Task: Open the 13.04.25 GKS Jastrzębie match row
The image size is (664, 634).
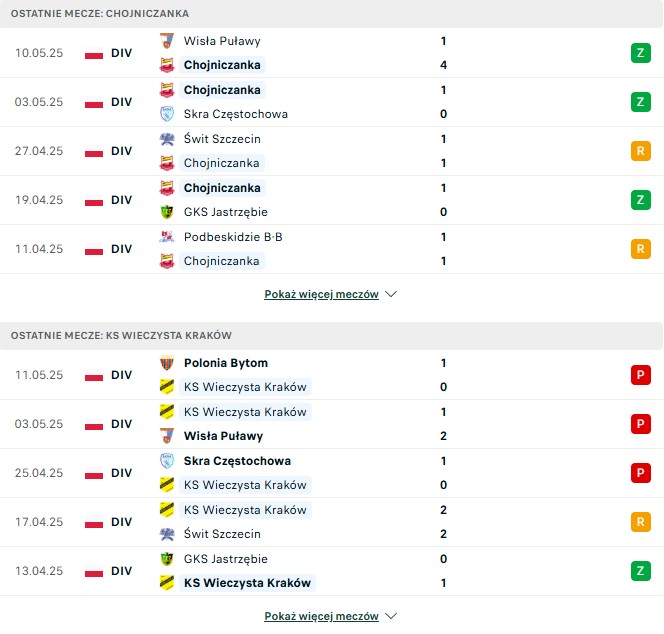Action: [x=331, y=571]
